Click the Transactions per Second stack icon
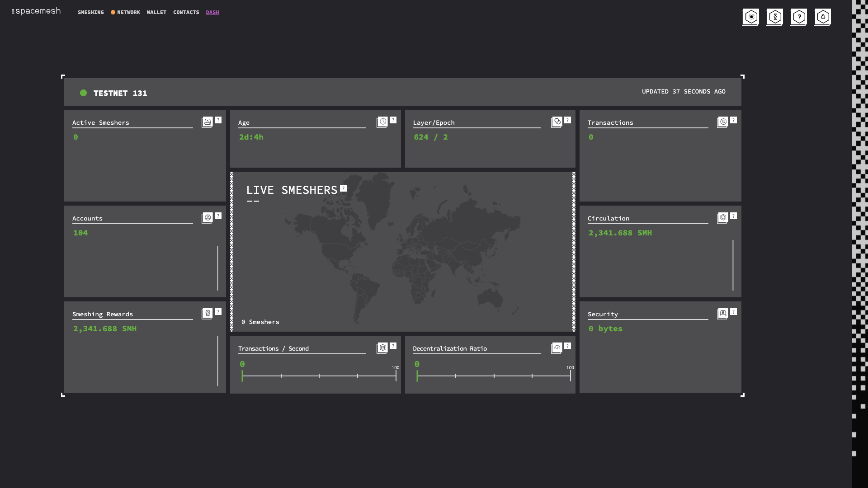Screen dimensions: 868x488 382,348
